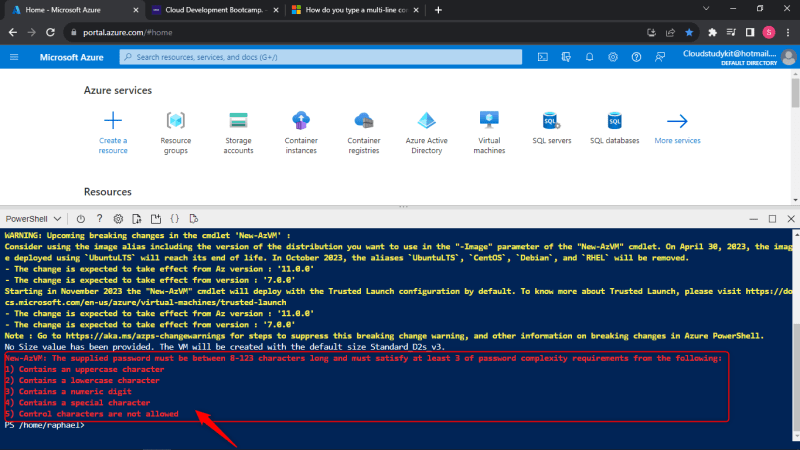Click the Cloud Shell terminal scrollbar
Viewport: 800px width, 450px height.
(x=796, y=380)
